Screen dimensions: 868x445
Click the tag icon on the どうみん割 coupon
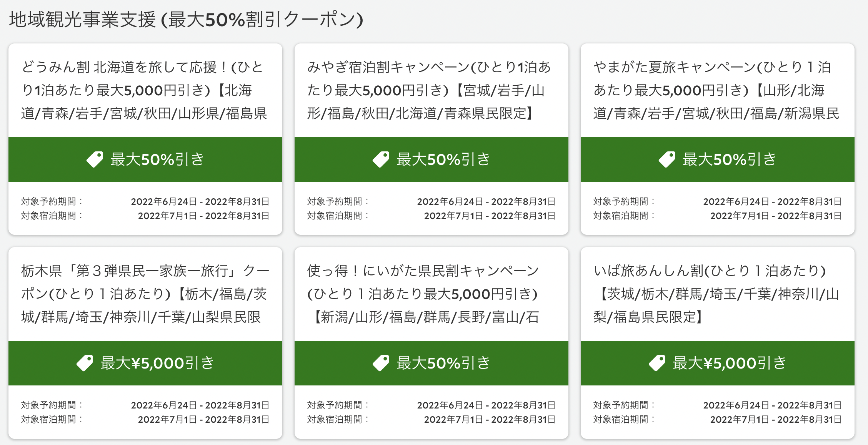tap(95, 159)
